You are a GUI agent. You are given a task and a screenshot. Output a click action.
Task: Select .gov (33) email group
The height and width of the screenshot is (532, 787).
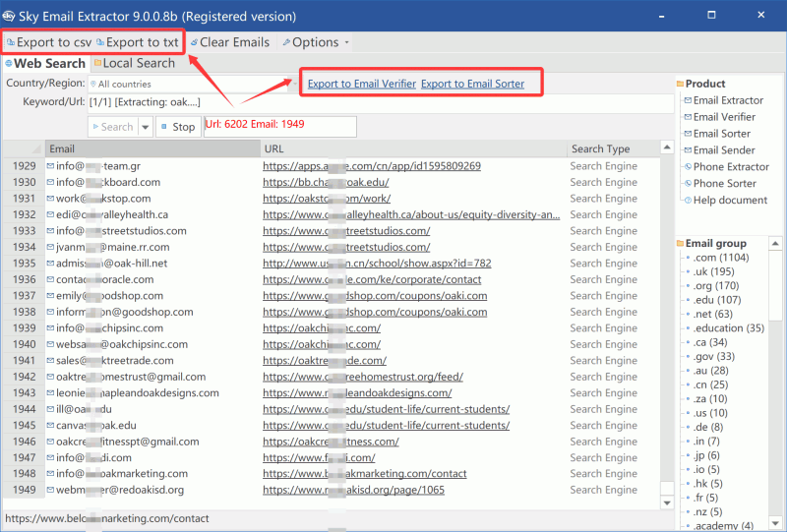click(x=714, y=356)
